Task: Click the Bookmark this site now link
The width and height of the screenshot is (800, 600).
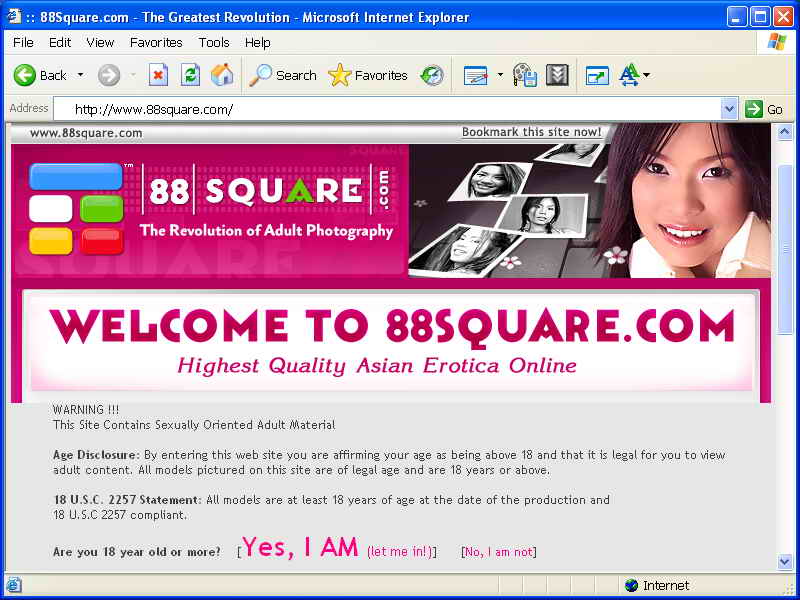Action: 531,132
